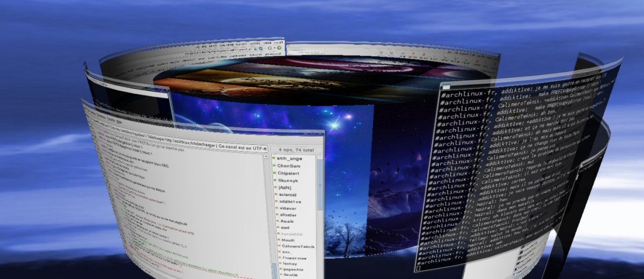The image size is (644, 279).
Task: Select acieroid in the nick list
Action: click(288, 195)
